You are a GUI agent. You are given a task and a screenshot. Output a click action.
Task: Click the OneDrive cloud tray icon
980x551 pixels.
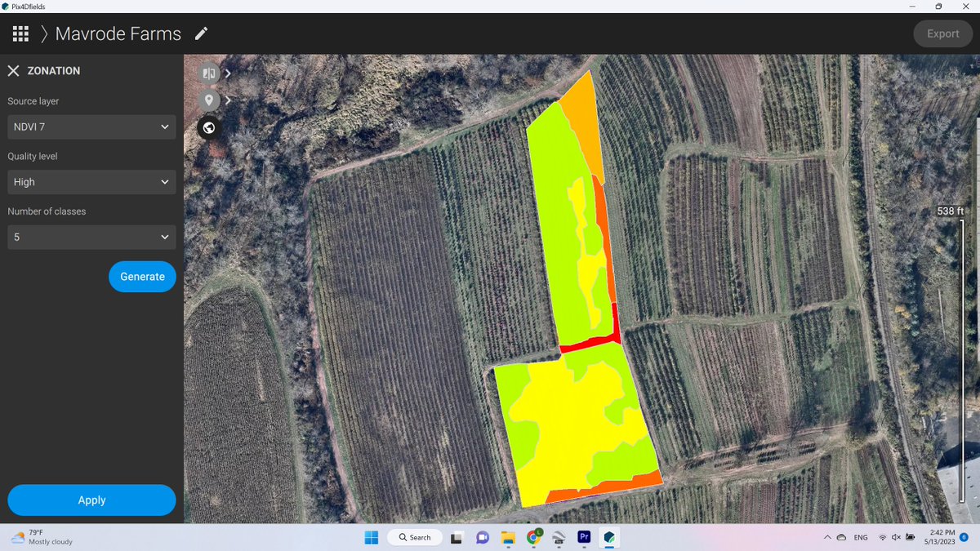(x=841, y=537)
